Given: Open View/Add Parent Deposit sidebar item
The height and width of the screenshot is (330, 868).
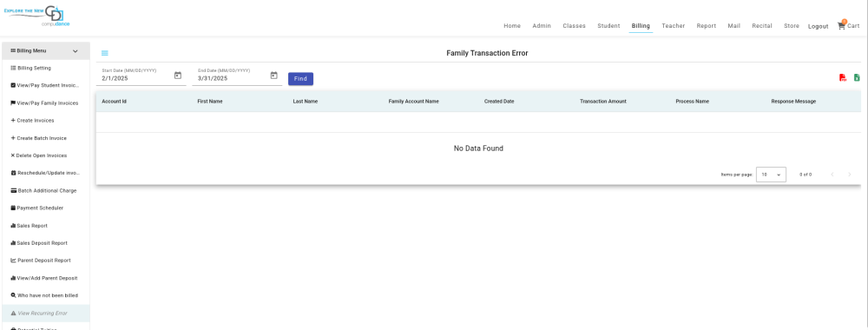Looking at the screenshot, I should [46, 278].
